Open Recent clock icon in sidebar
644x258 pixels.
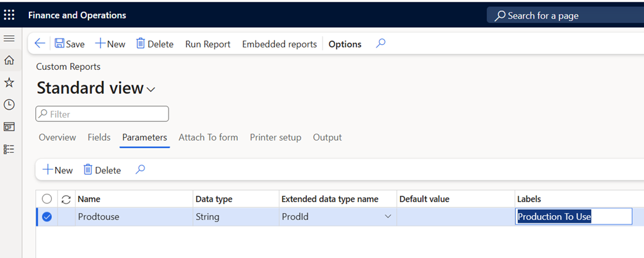tap(9, 105)
